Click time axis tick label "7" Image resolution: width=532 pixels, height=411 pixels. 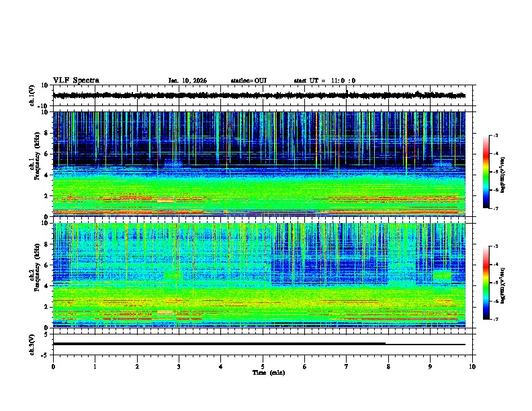coord(347,367)
